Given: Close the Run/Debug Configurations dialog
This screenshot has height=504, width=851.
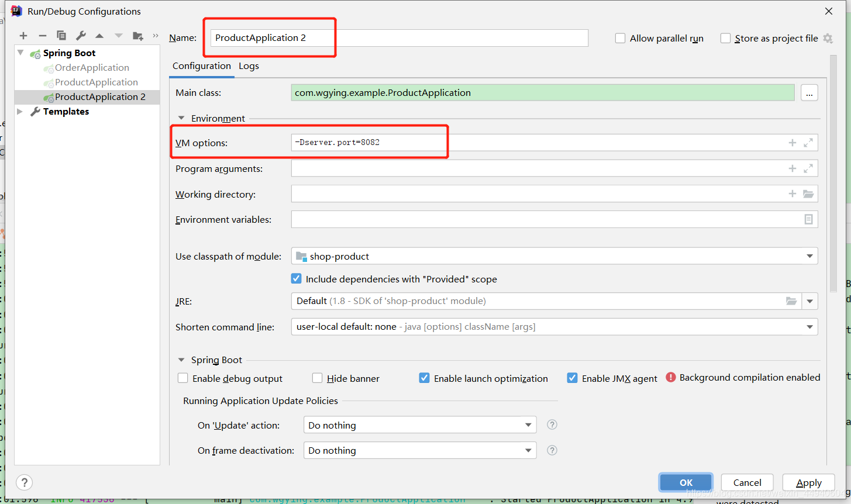Looking at the screenshot, I should [829, 11].
